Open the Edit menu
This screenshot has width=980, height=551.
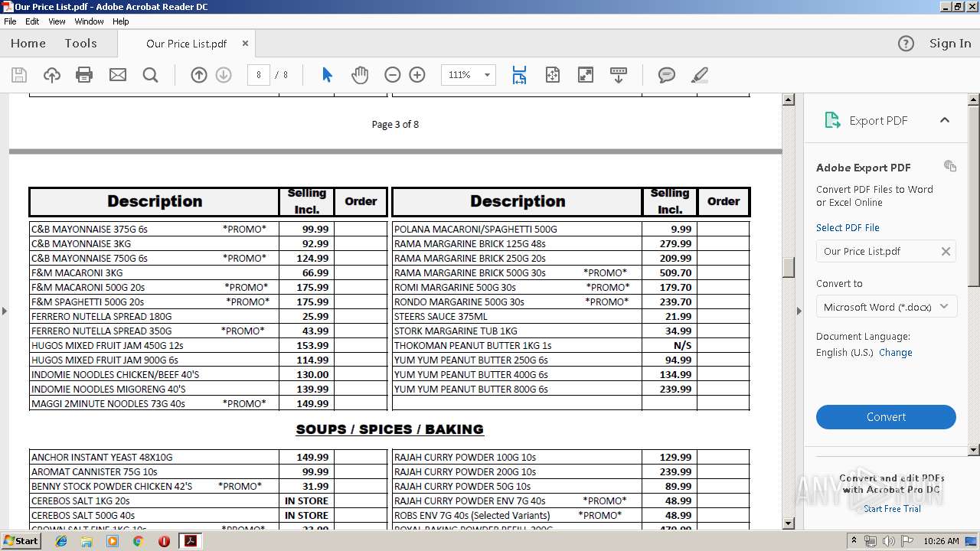tap(32, 21)
